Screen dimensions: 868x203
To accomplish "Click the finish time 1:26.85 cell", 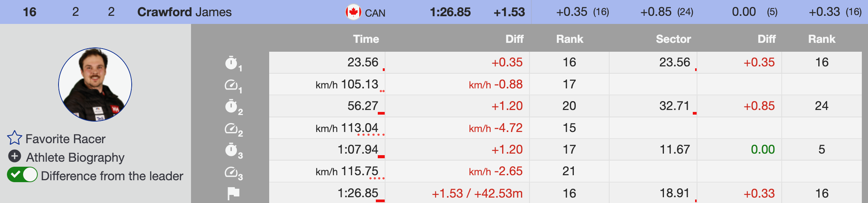I will click(358, 193).
